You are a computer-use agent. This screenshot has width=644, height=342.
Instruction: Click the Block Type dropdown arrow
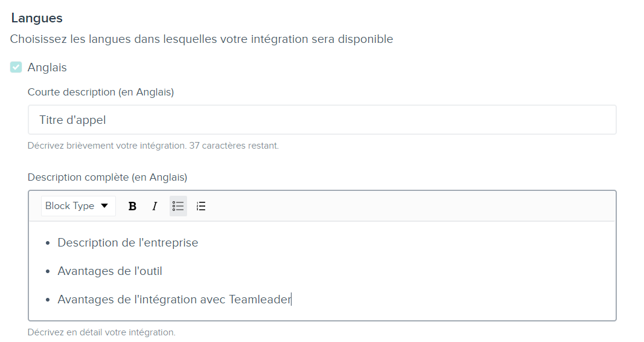(104, 206)
